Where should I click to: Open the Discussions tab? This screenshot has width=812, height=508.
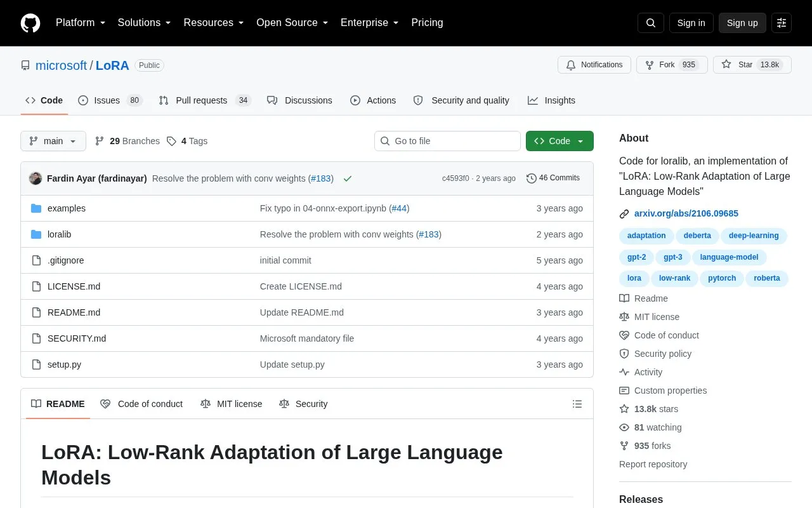point(299,100)
